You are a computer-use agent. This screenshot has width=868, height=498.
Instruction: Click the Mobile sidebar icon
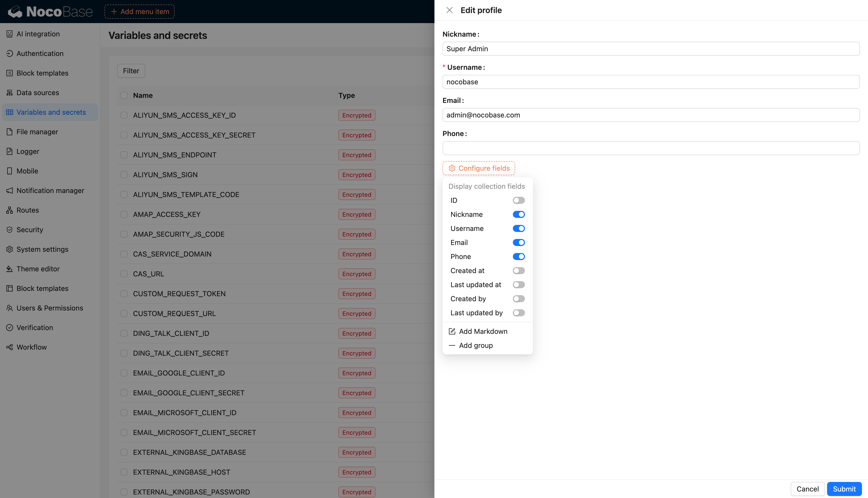click(10, 171)
